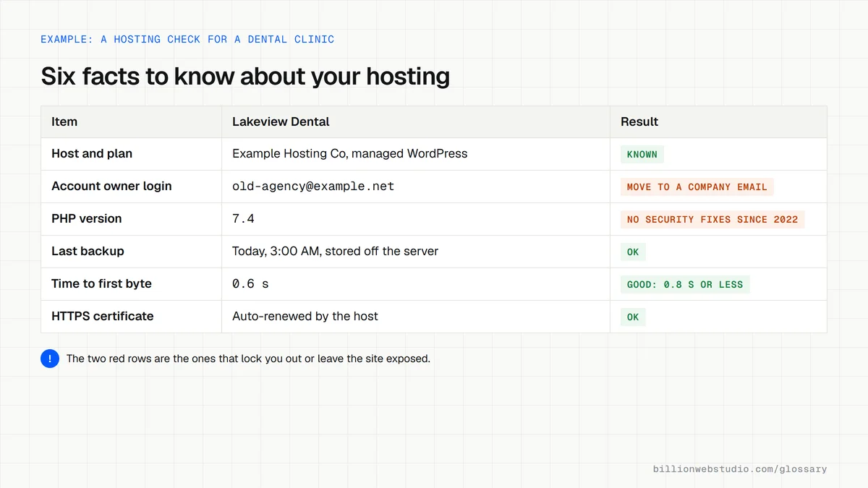This screenshot has height=488, width=868.
Task: Click the 'Time to first byte' row label
Action: (101, 283)
